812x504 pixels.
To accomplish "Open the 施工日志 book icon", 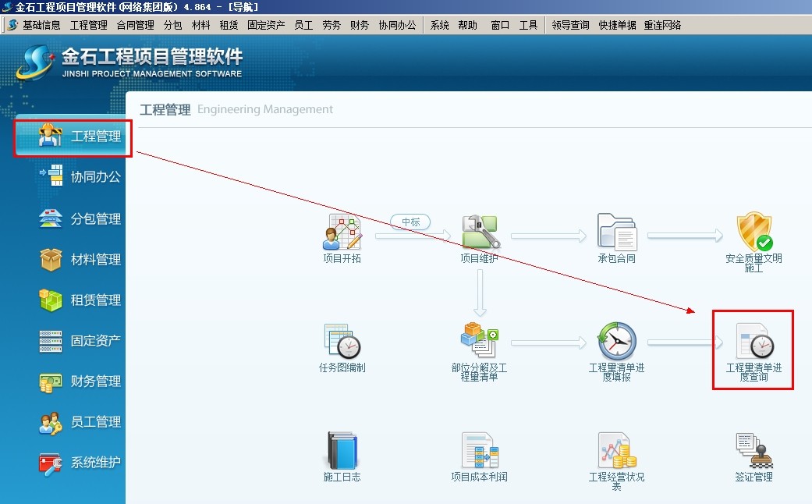I will (342, 451).
